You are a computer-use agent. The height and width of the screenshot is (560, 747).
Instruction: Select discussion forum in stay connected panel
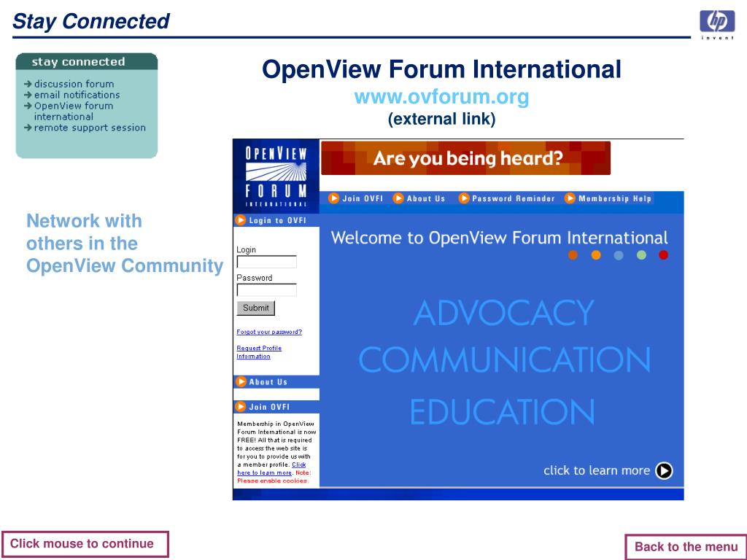pos(74,84)
